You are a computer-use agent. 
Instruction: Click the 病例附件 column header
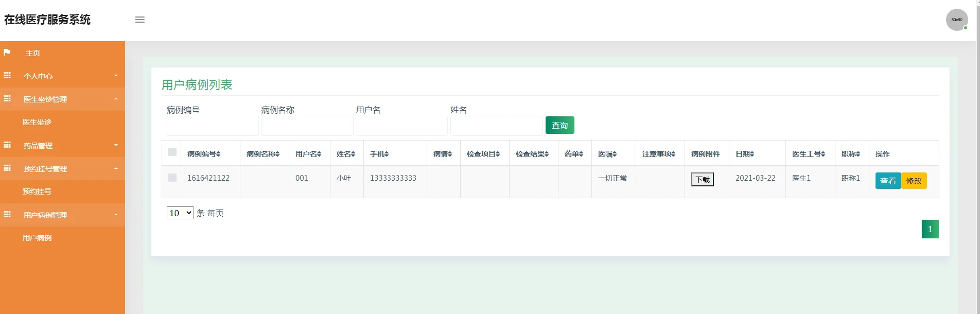tap(706, 154)
